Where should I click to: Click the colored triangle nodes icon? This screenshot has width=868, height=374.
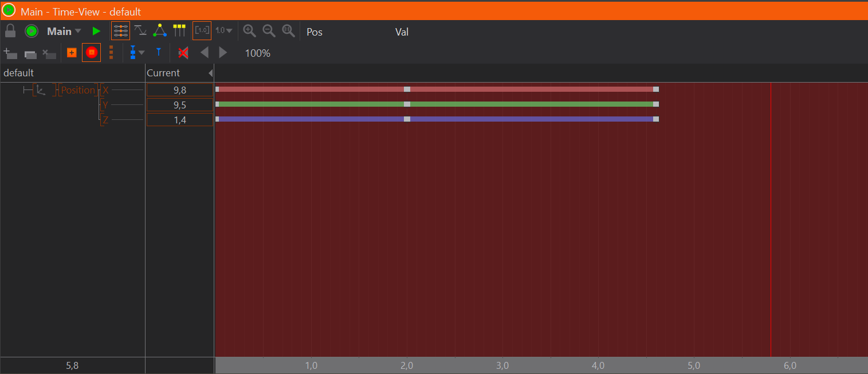[x=160, y=30]
